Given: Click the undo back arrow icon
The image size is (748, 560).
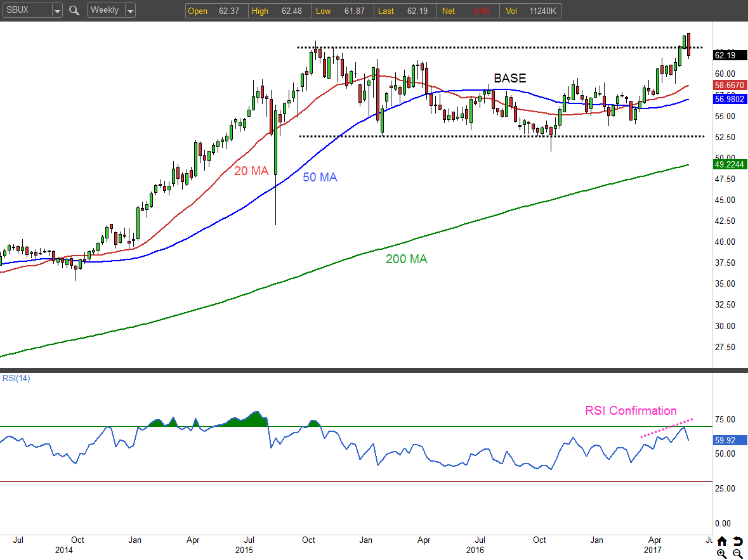Looking at the screenshot, I should tap(737, 542).
